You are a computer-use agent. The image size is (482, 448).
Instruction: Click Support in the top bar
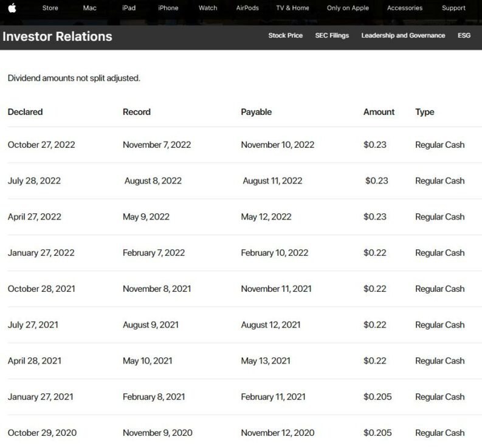tap(453, 8)
